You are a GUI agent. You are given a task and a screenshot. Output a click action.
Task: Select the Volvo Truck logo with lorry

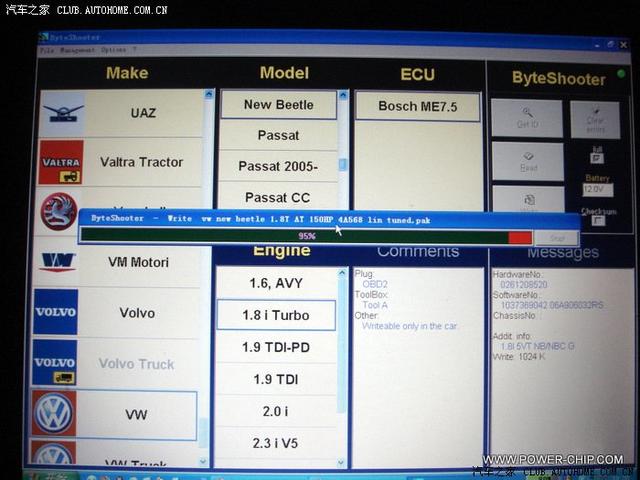tap(55, 362)
